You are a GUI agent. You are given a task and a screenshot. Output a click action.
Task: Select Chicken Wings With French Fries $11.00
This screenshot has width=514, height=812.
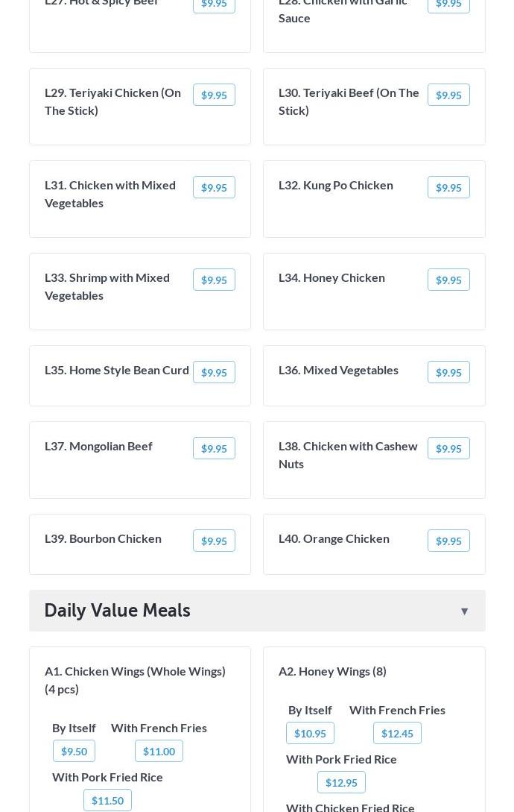click(159, 752)
